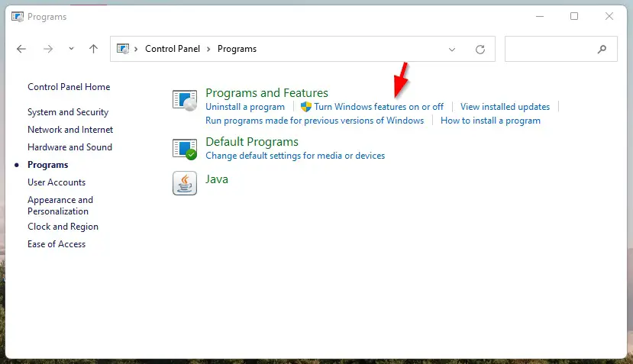Expand the chevron after the address bar icon
The height and width of the screenshot is (364, 633).
pos(136,50)
